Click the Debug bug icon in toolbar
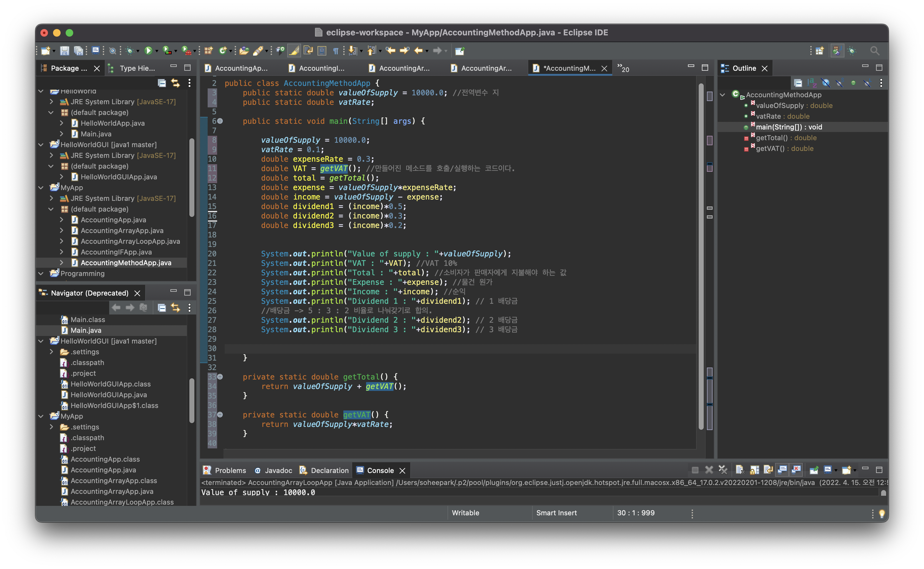 click(130, 51)
